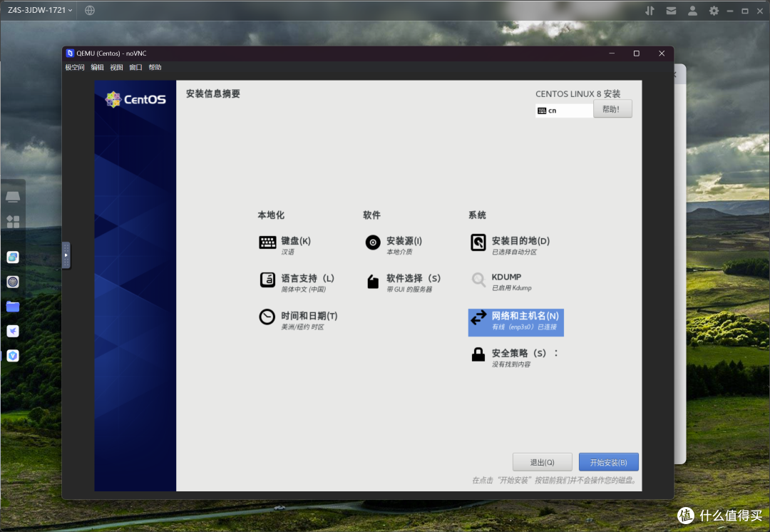This screenshot has width=770, height=532.
Task: Click the cn keyboard layout field
Action: pos(564,111)
